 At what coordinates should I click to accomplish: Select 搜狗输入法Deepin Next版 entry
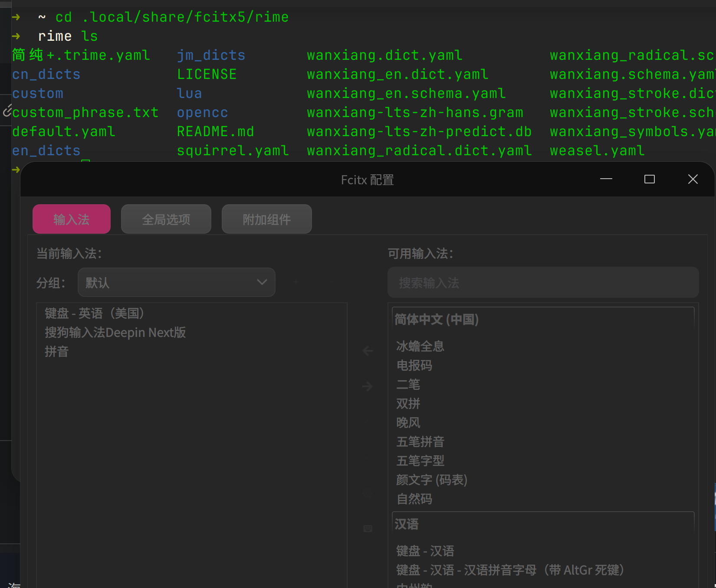click(x=192, y=333)
